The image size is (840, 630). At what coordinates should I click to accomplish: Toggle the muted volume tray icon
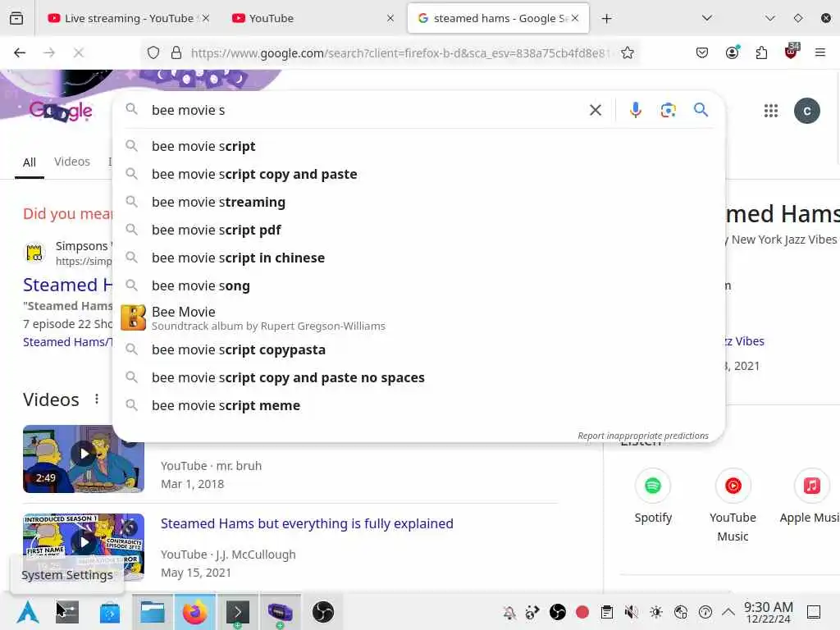point(632,612)
